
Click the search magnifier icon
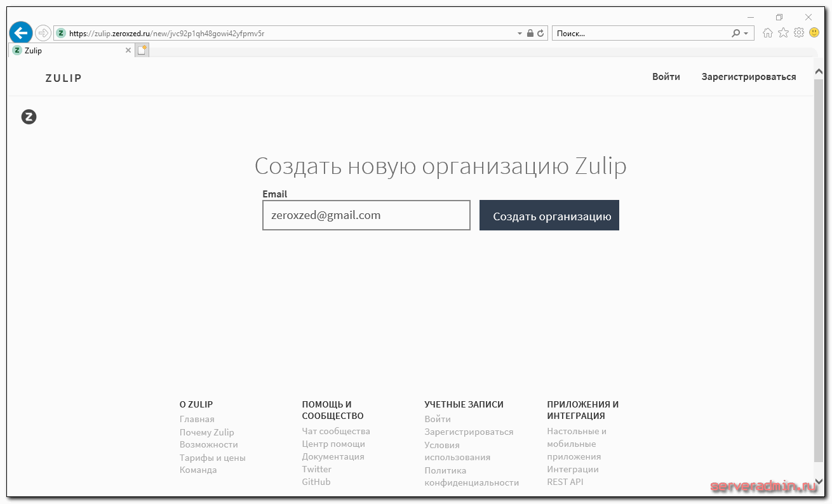pos(735,34)
